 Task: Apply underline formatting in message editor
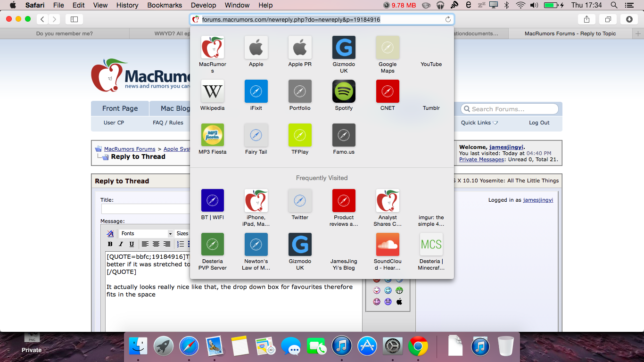click(132, 244)
